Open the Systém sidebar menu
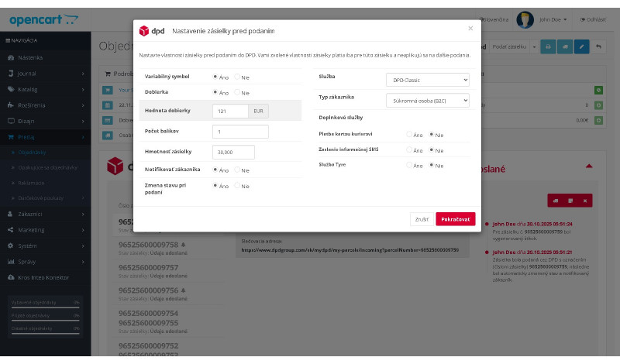620x364 pixels. pos(46,246)
